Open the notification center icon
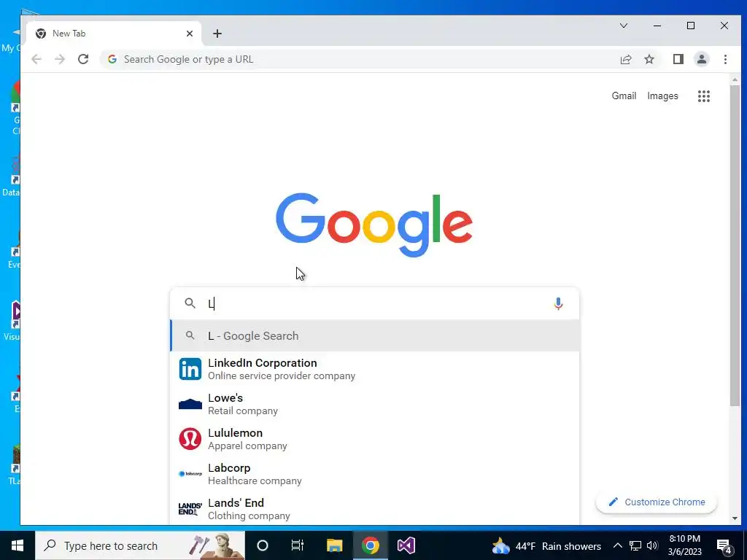 click(724, 546)
